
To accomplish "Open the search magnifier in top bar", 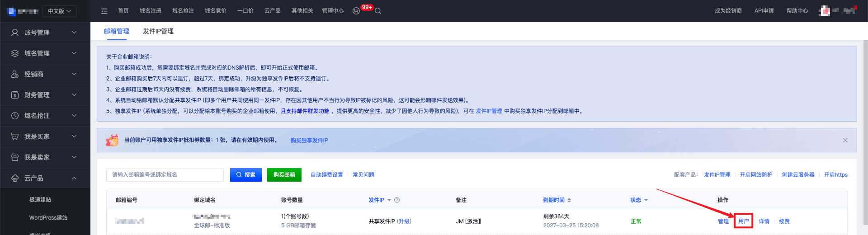I will pyautogui.click(x=378, y=11).
